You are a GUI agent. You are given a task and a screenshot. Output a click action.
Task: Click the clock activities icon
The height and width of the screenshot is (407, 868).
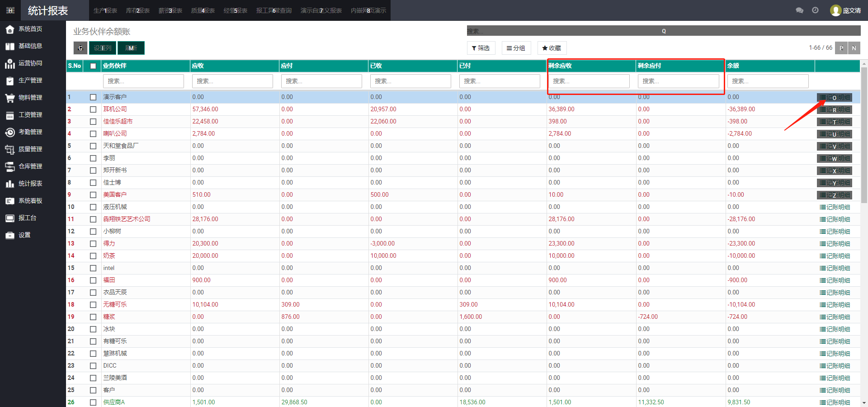(815, 10)
